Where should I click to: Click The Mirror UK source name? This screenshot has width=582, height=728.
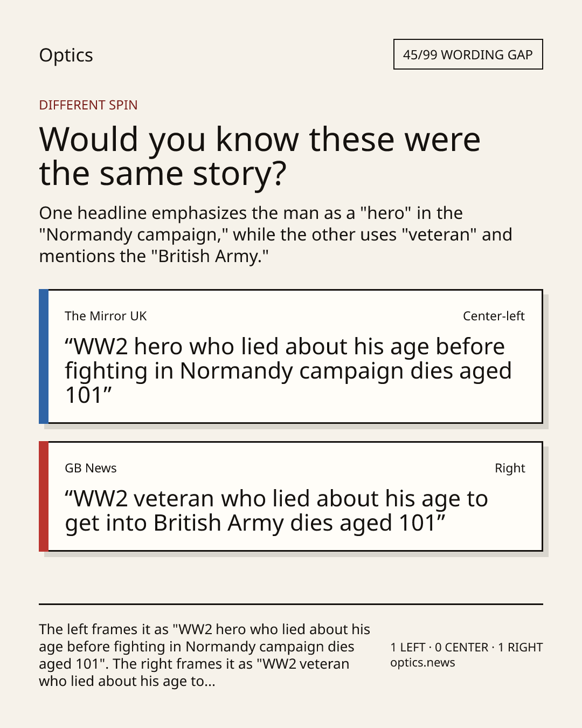click(106, 316)
